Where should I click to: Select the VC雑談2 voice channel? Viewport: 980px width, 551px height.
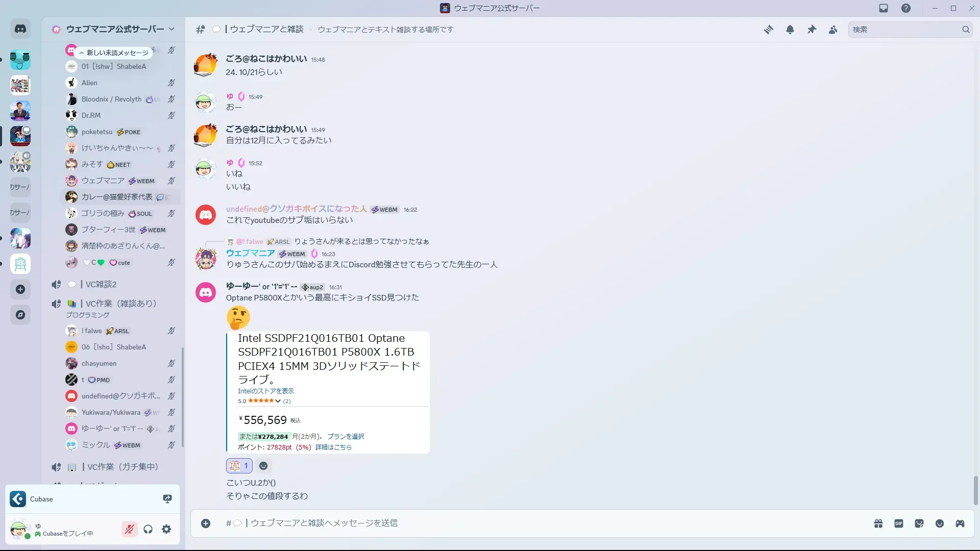pyautogui.click(x=101, y=284)
